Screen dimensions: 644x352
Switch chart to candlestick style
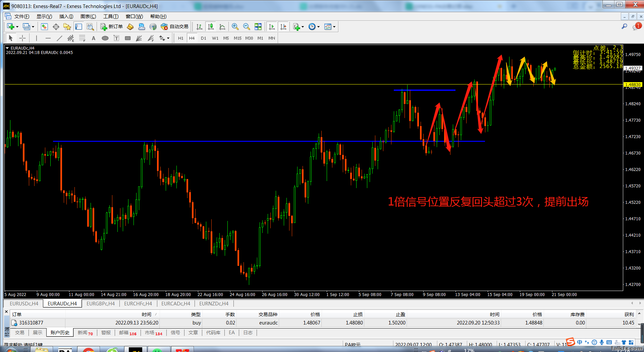point(211,26)
